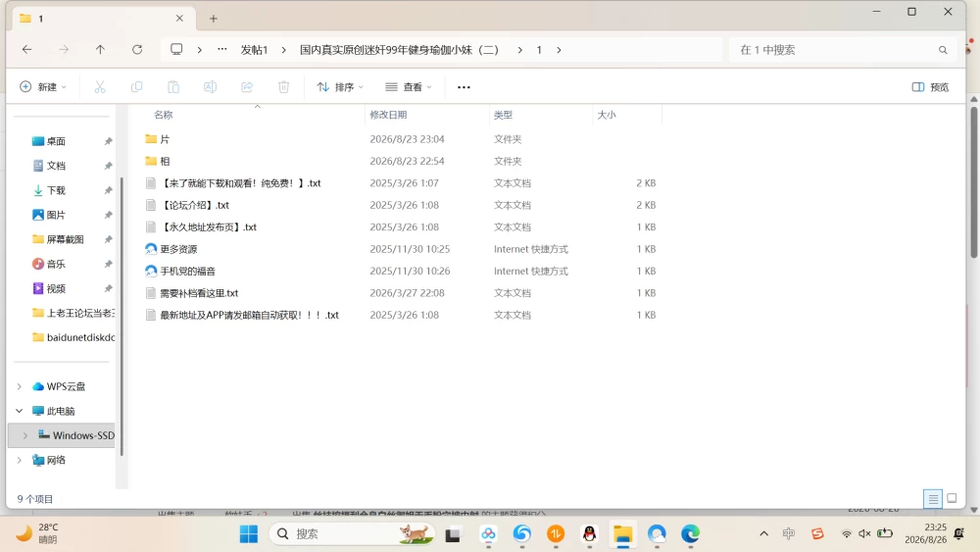Unpin 桌面 from quick access

(108, 141)
